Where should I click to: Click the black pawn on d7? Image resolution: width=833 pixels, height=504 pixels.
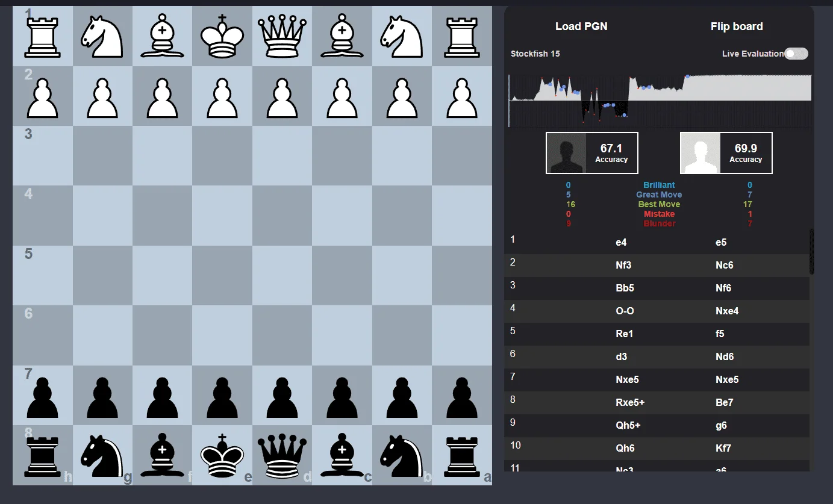(282, 397)
